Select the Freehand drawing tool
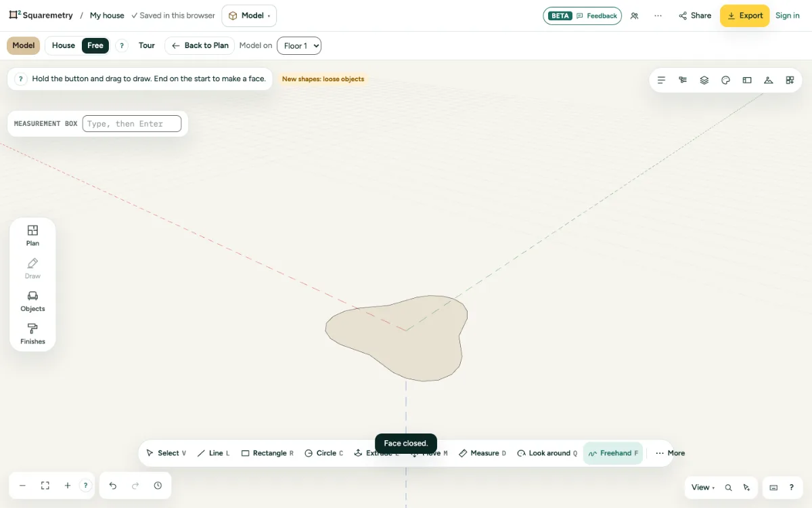The image size is (812, 508). (x=613, y=453)
